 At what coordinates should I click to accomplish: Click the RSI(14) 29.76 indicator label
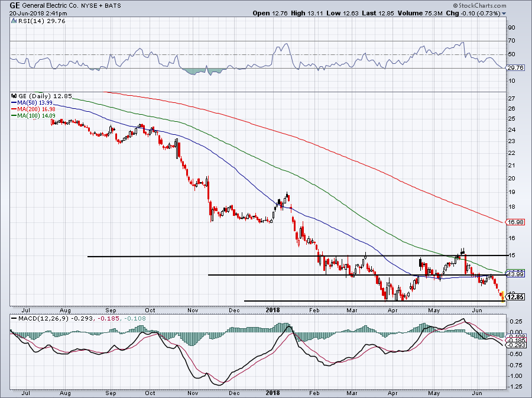tap(41, 21)
